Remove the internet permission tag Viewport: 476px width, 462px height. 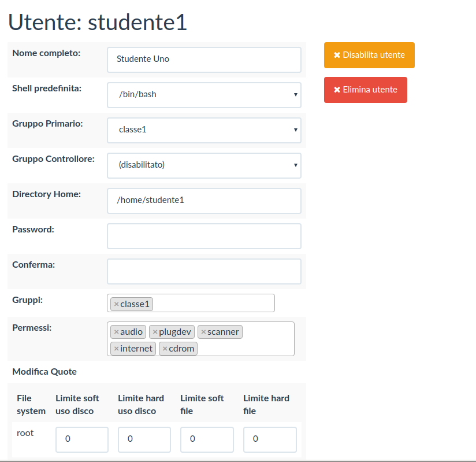[x=116, y=349]
